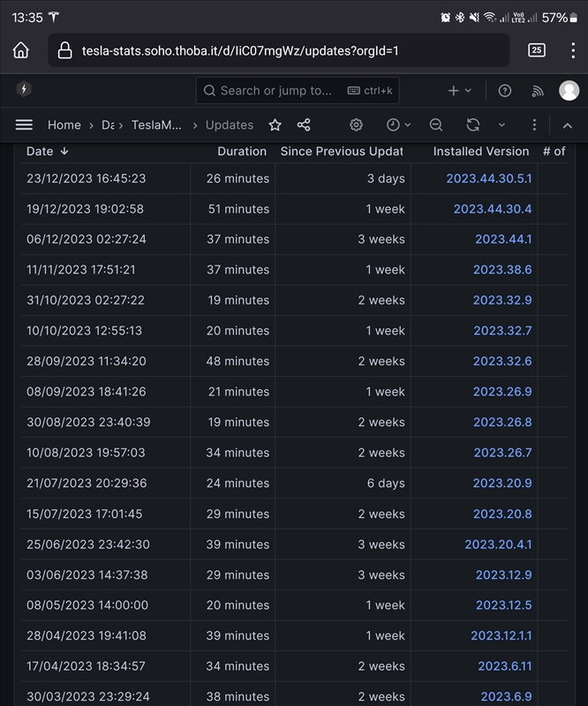
Task: Zoom out the time range
Action: point(436,124)
